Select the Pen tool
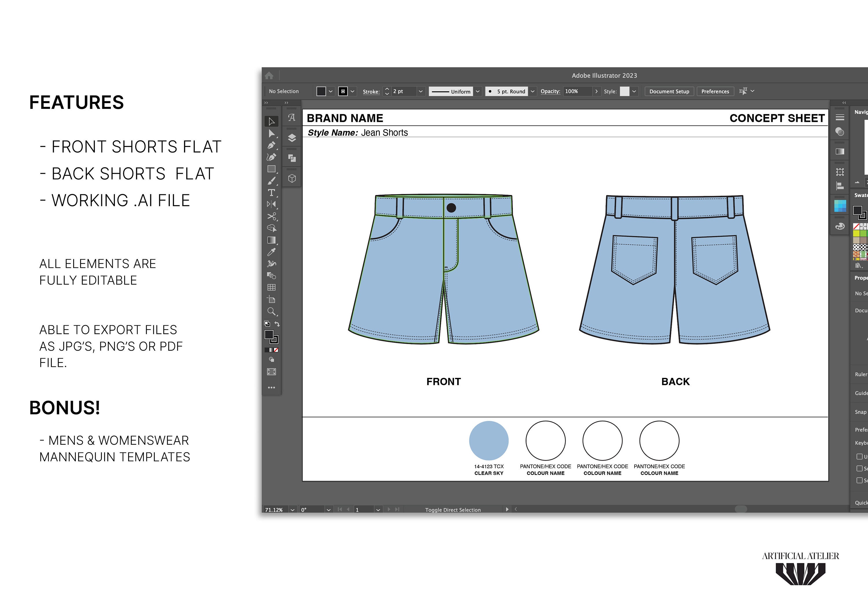Viewport: 868px width, 614px height. [x=271, y=146]
